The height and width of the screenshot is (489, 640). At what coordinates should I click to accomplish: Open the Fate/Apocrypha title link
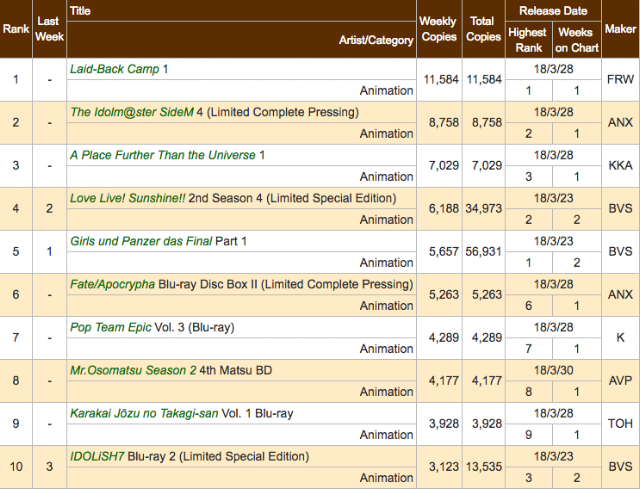[x=112, y=284]
